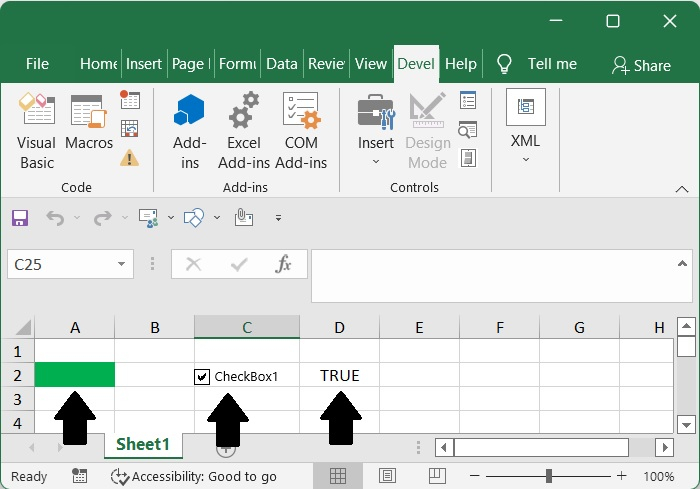Cancel formula entry
This screenshot has width=700, height=489.
193,264
